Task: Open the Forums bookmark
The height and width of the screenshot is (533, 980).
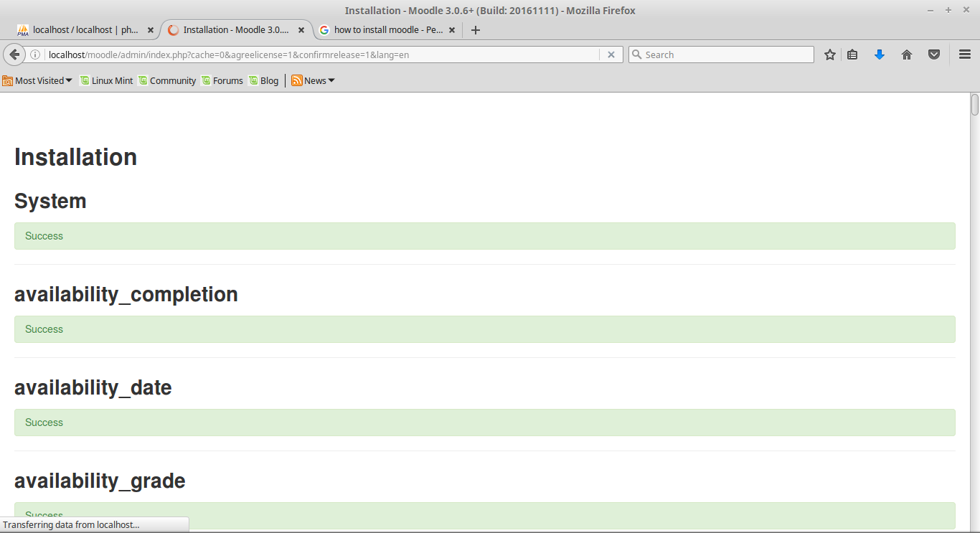Action: click(222, 80)
